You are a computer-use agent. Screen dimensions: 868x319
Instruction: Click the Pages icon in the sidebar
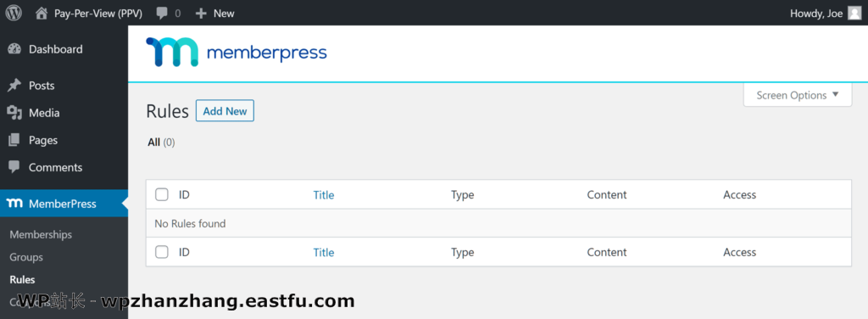(x=14, y=140)
